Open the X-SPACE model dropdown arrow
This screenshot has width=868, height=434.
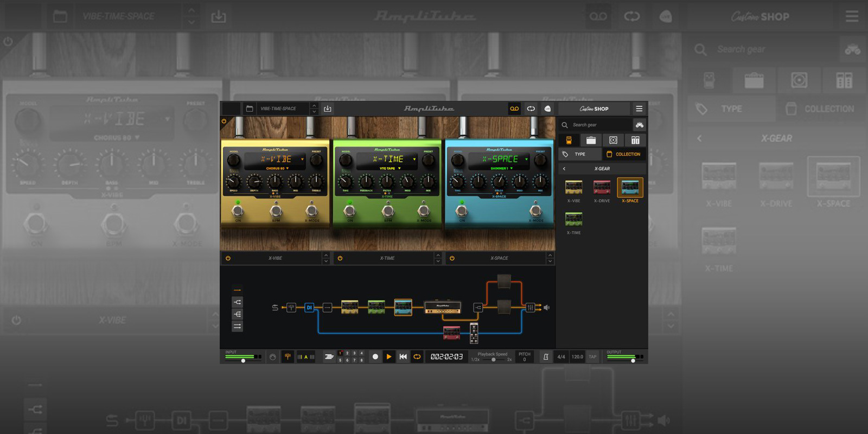526,159
